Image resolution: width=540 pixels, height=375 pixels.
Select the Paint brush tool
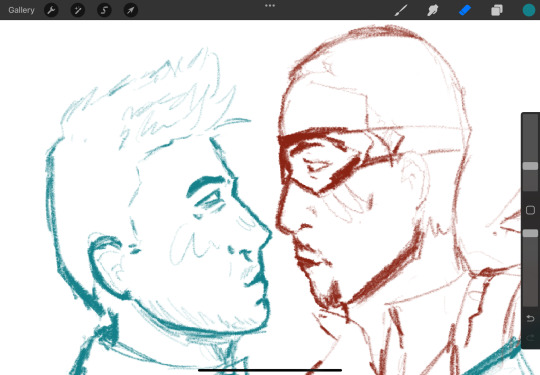401,10
